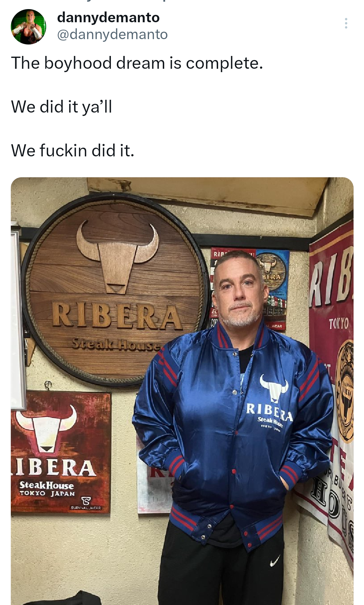Tap the TOKYO text on maroon banner
The height and width of the screenshot is (605, 364).
(339, 324)
